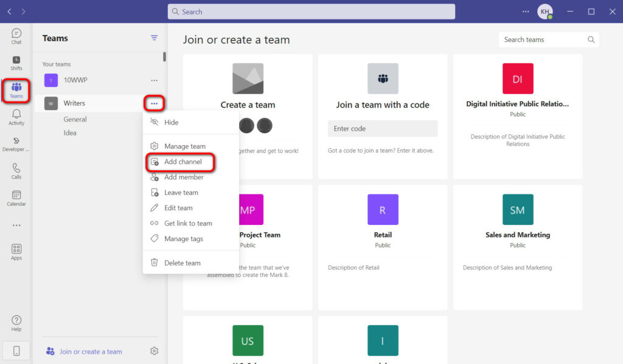Open more options for the 10WWP team
Image resolution: width=623 pixels, height=364 pixels.
pos(154,80)
